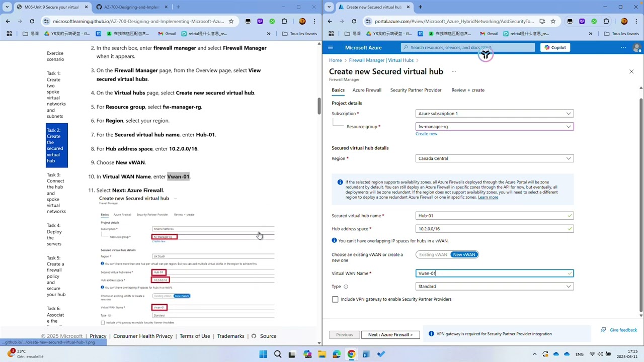Open tab search dropdown in right browser

click(x=329, y=7)
